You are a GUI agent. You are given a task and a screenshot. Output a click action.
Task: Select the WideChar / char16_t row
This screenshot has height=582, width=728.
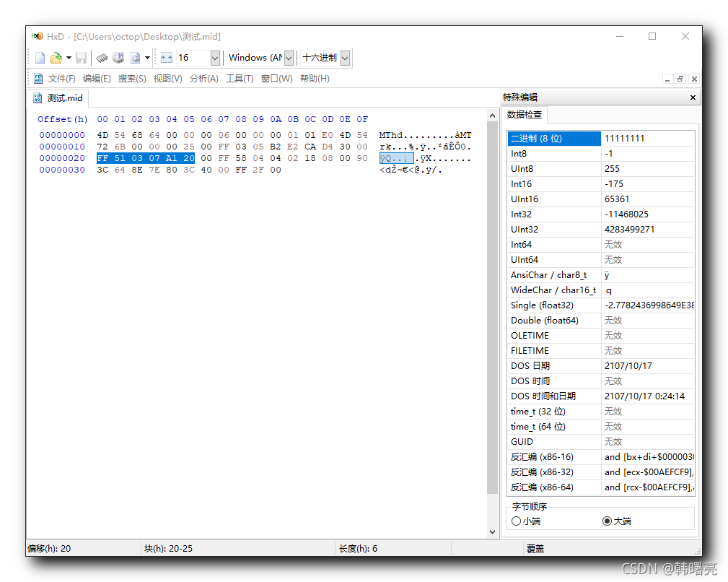coord(601,290)
